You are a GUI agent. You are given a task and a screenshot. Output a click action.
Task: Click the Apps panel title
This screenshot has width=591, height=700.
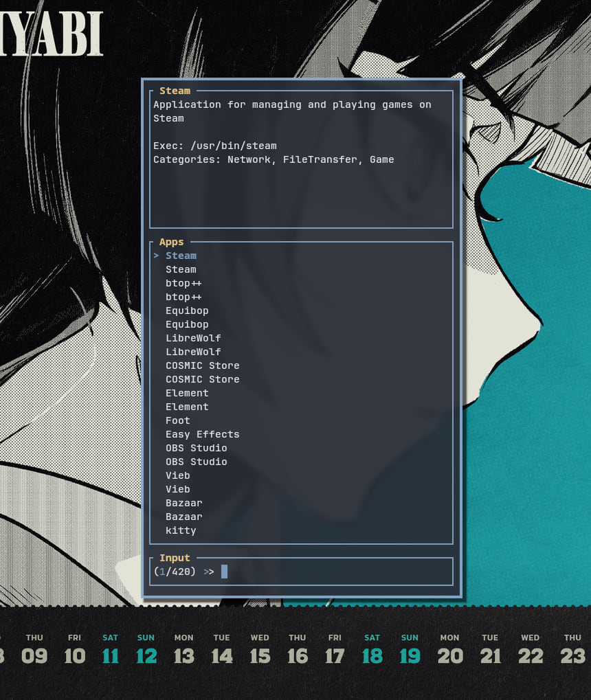pyautogui.click(x=170, y=241)
